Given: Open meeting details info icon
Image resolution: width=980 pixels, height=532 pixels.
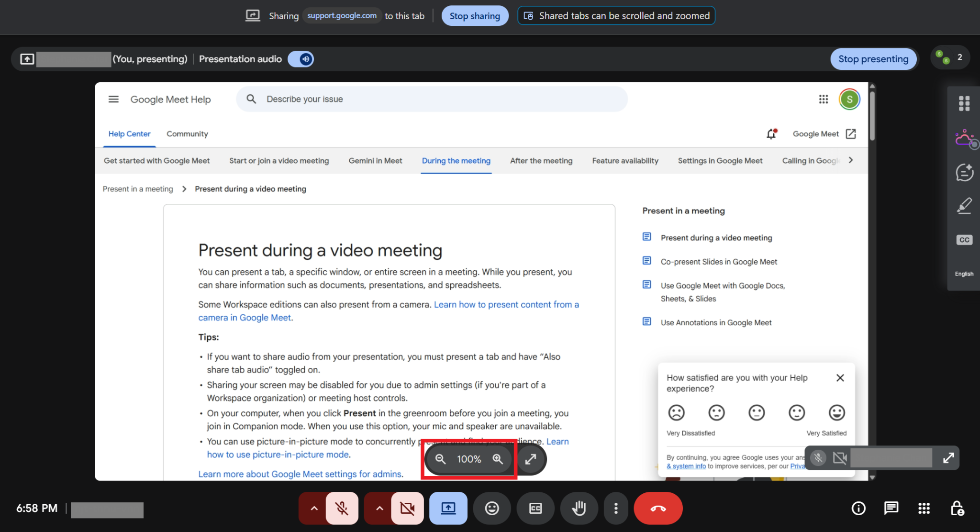Looking at the screenshot, I should click(x=858, y=508).
